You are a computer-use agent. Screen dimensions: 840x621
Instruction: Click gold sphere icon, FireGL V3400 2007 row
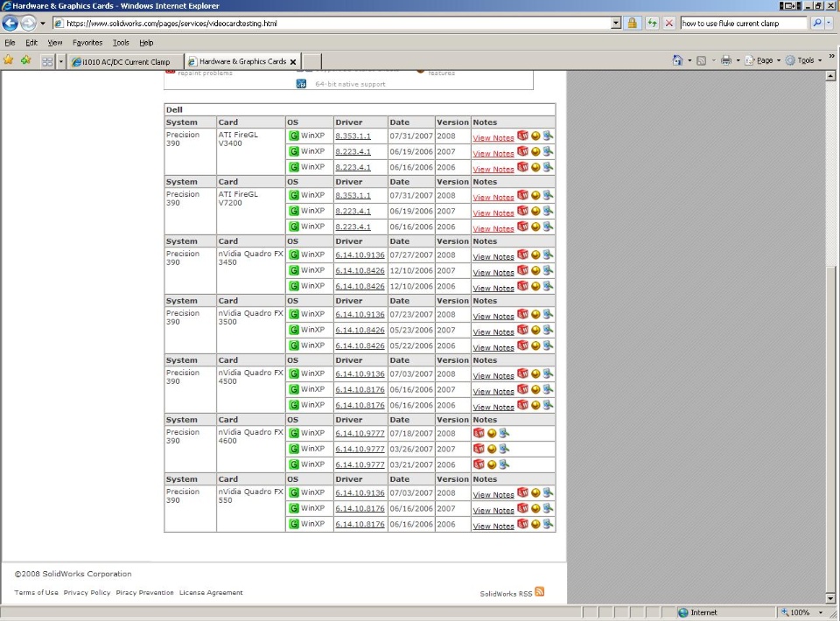pyautogui.click(x=535, y=152)
